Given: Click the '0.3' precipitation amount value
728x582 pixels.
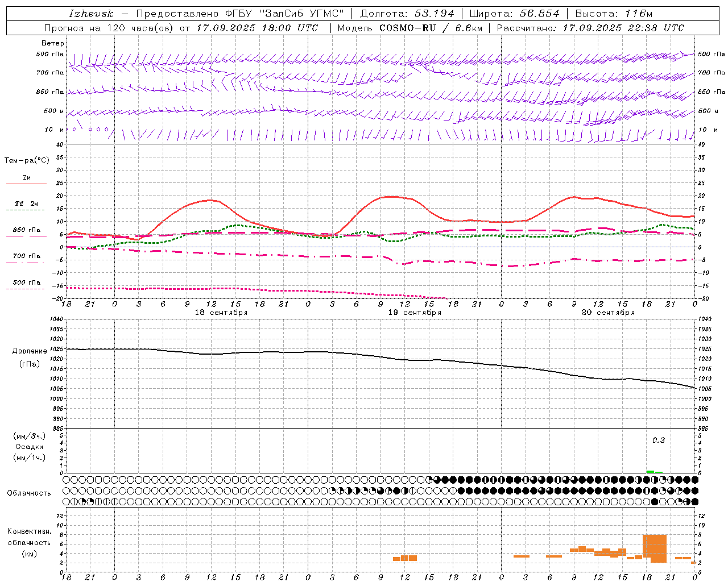Looking at the screenshot, I should pos(658,440).
